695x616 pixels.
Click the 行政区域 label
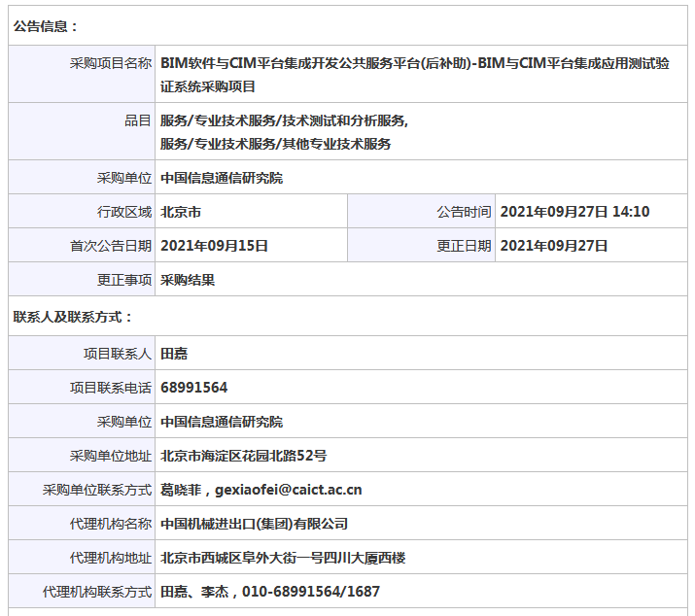click(124, 212)
